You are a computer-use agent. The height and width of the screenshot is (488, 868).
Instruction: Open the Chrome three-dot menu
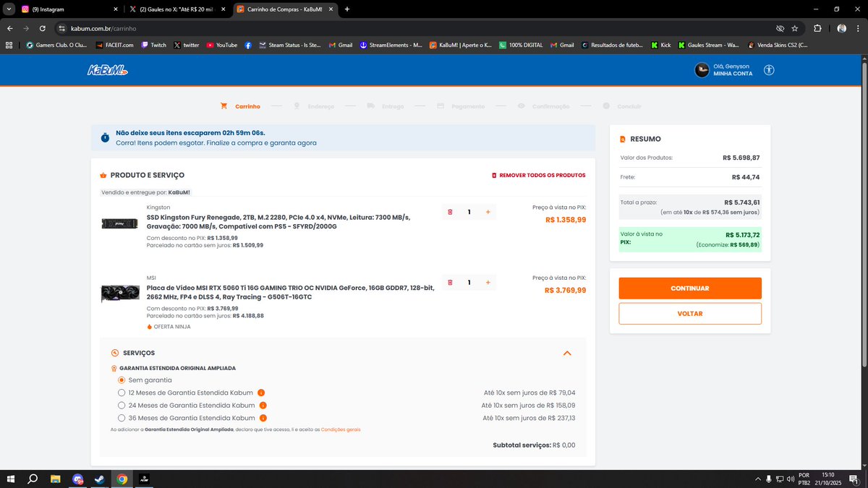pos(859,28)
